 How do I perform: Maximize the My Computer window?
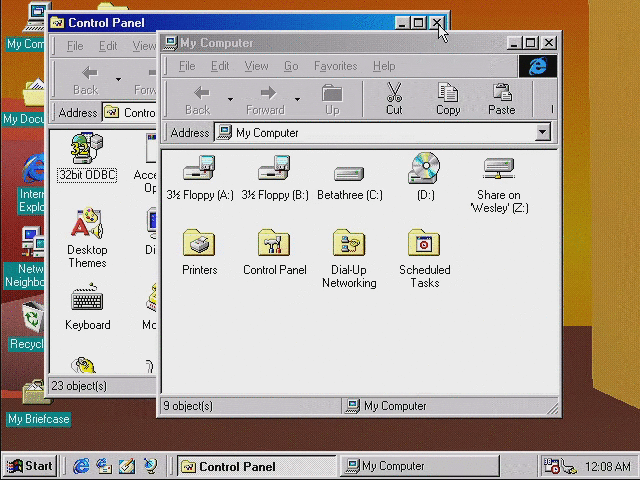pyautogui.click(x=530, y=43)
